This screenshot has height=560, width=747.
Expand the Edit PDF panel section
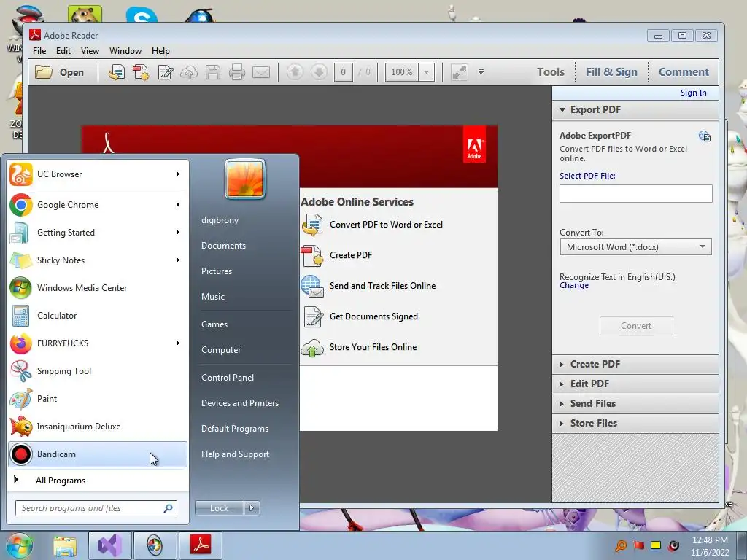[635, 384]
